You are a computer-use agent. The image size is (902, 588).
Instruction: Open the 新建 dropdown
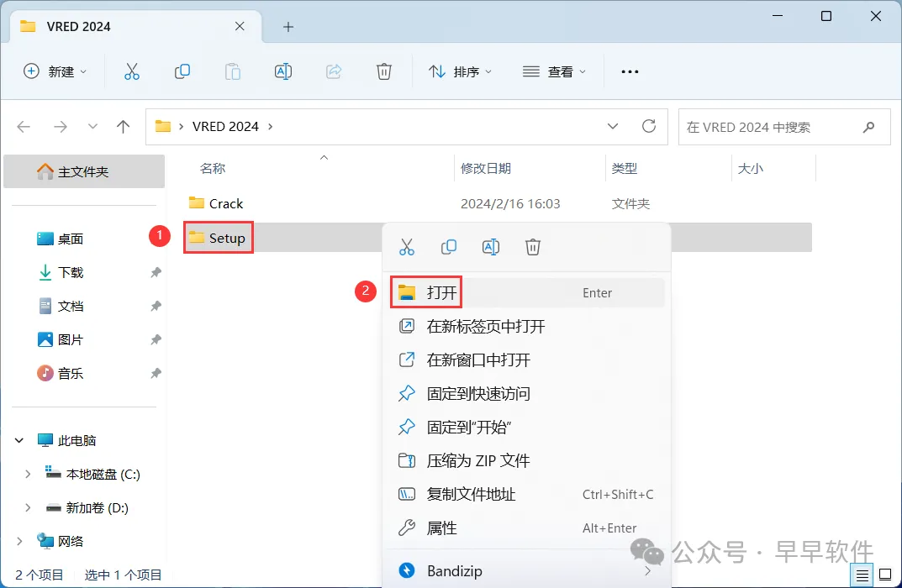(x=55, y=71)
